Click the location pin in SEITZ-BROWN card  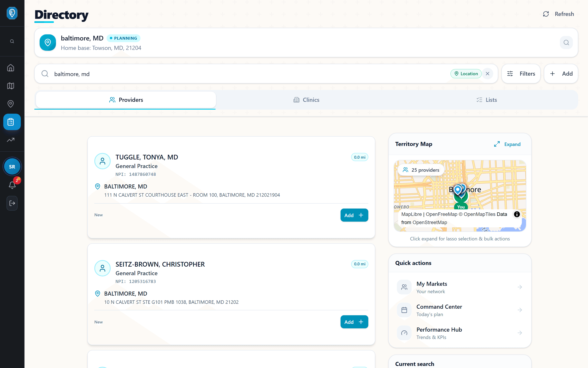tap(97, 294)
